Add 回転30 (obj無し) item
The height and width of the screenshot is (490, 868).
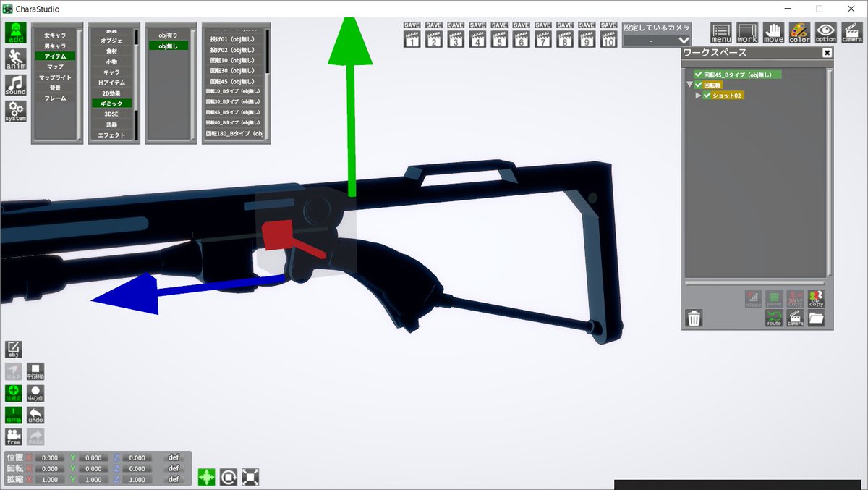click(x=233, y=70)
